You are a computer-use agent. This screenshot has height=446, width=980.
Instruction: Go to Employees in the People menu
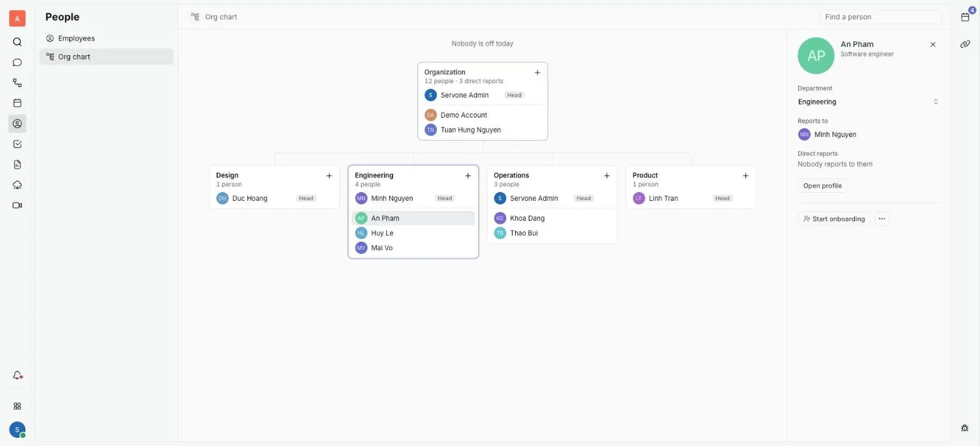[x=106, y=38]
